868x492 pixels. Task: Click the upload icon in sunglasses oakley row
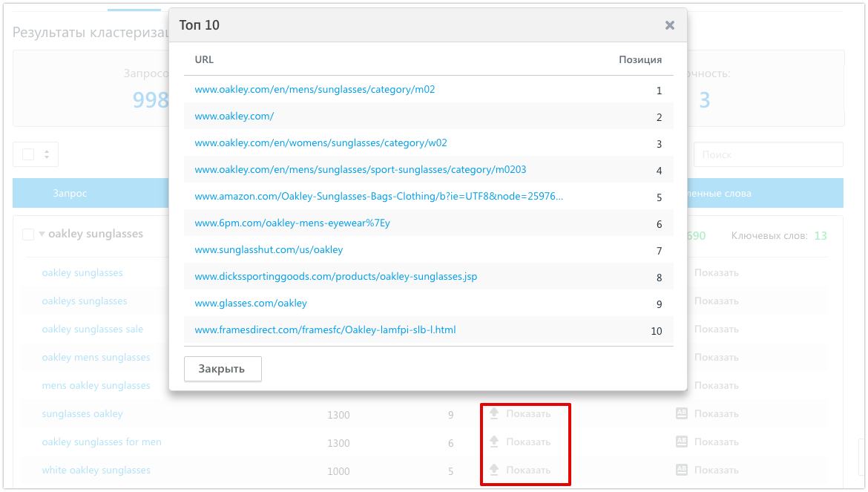click(x=493, y=414)
